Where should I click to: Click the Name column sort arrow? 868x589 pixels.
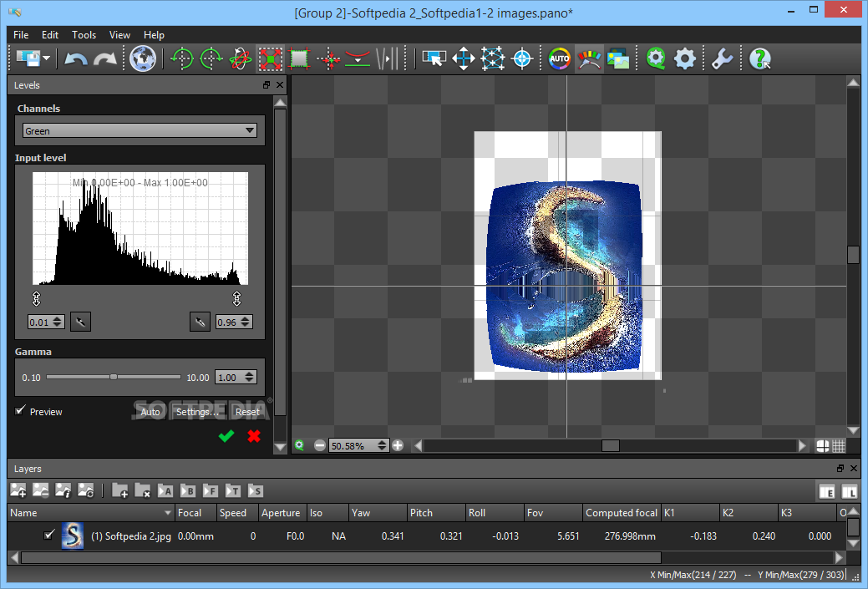[x=168, y=513]
